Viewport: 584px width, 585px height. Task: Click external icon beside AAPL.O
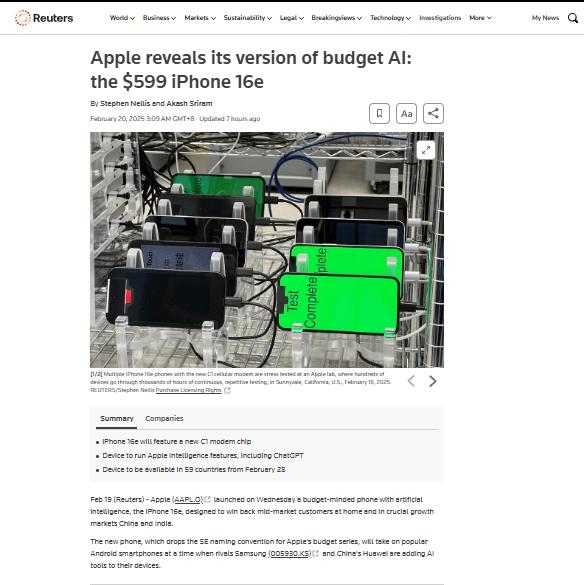click(207, 500)
